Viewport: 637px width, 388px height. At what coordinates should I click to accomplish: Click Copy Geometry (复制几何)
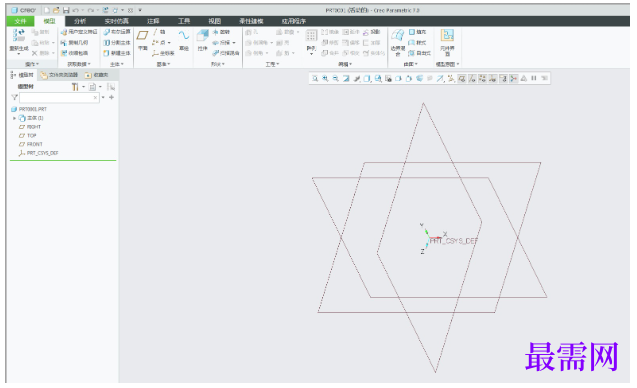pos(74,42)
